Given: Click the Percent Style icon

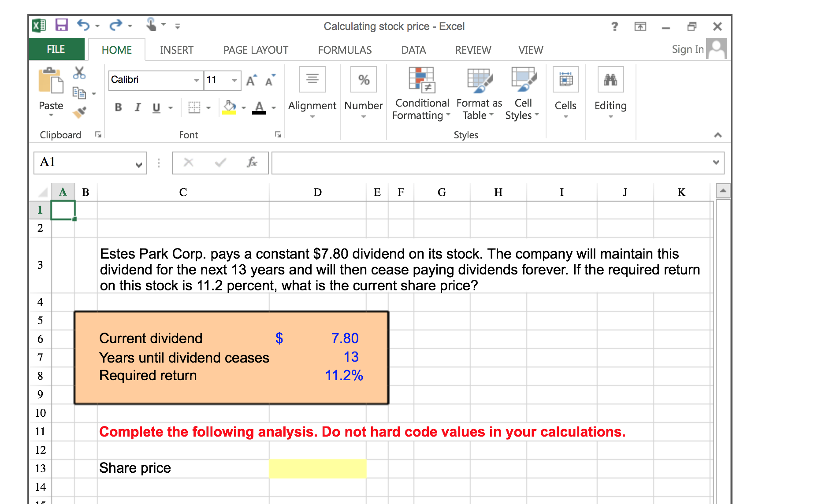Looking at the screenshot, I should tap(363, 79).
